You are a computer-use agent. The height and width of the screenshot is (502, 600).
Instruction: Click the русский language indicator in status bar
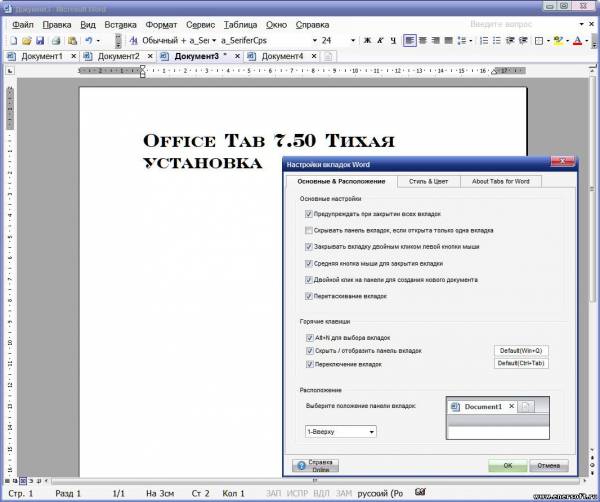[380, 493]
